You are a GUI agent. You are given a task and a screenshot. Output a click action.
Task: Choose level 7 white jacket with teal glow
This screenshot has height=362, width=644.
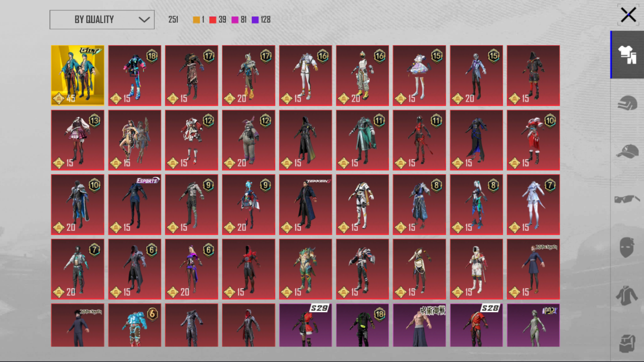77,269
